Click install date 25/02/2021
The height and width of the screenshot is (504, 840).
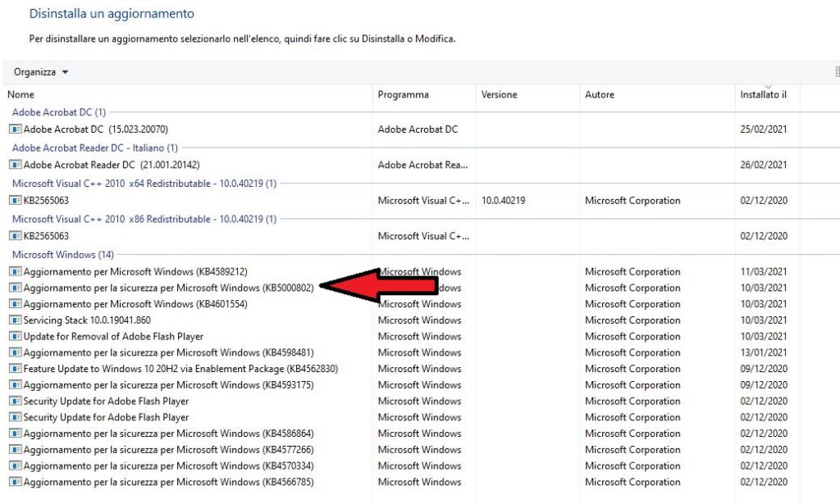point(764,129)
